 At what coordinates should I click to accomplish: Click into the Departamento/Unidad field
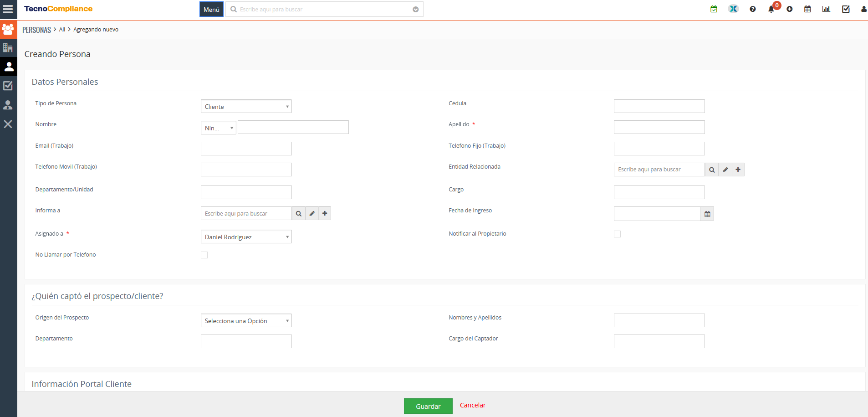click(246, 192)
